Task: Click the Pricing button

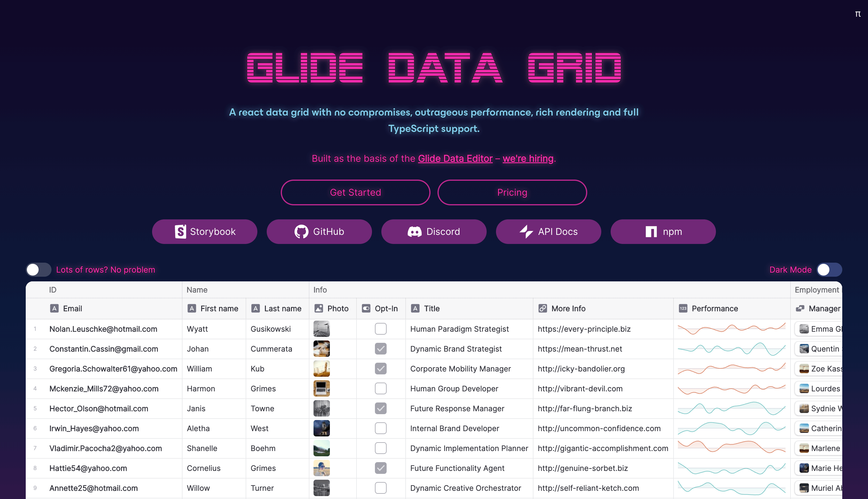Action: pos(512,192)
